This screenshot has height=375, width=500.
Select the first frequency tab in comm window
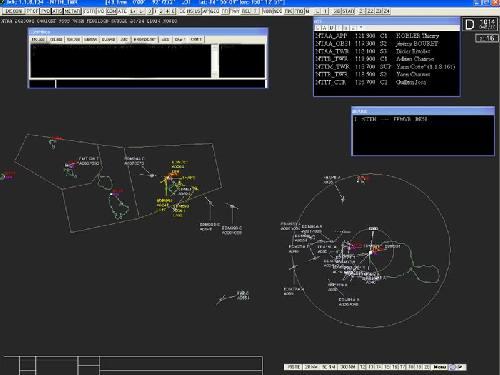pos(38,39)
